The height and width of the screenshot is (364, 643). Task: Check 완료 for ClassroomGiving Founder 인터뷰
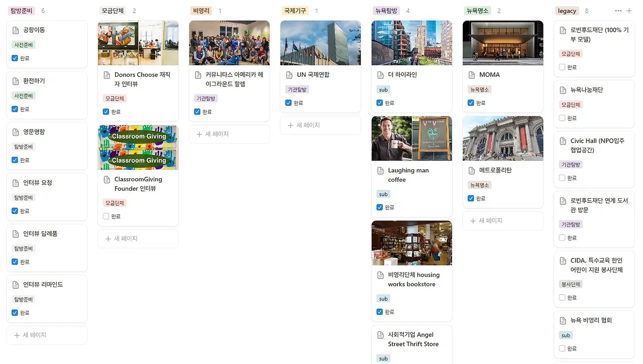coord(106,216)
